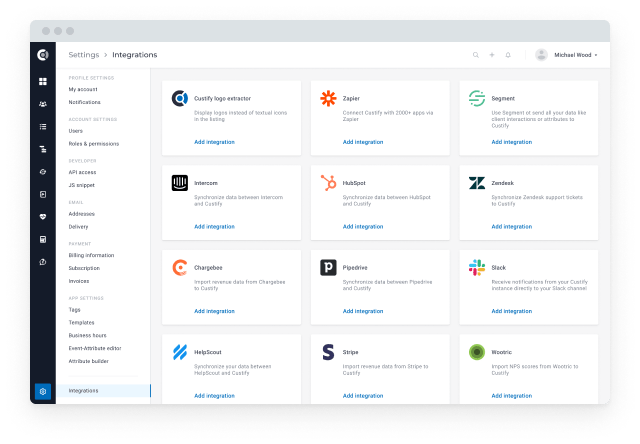The image size is (640, 444).
Task: Open Subscription page
Action: [84, 268]
